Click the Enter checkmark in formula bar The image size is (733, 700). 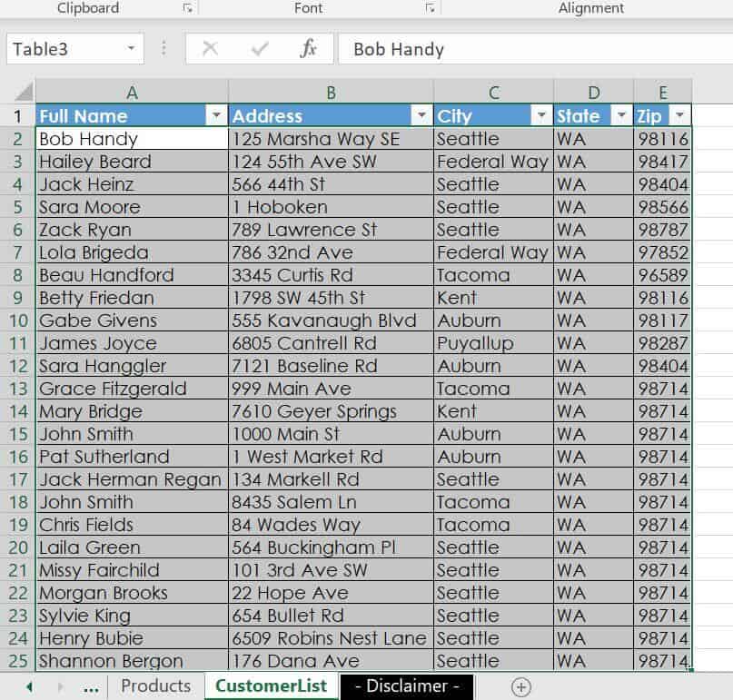click(x=260, y=49)
